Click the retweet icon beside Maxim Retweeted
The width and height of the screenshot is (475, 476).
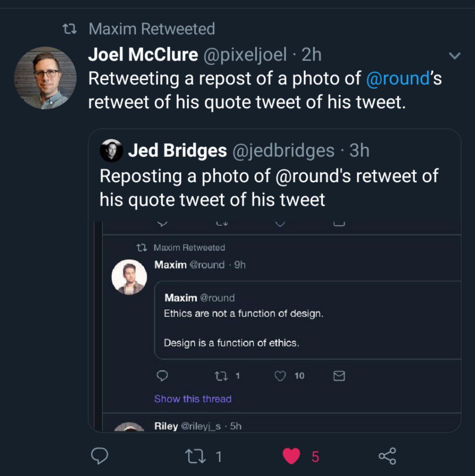[70, 29]
